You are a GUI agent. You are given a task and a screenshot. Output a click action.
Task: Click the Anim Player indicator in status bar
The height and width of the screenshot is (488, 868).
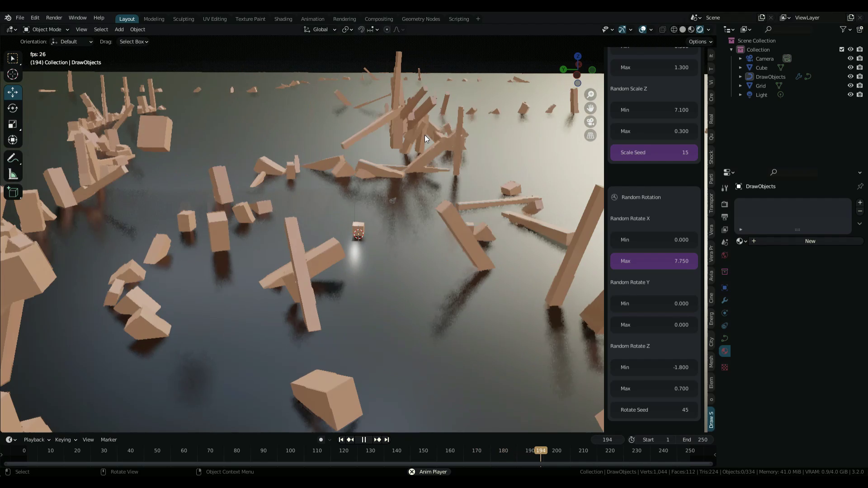click(x=429, y=471)
